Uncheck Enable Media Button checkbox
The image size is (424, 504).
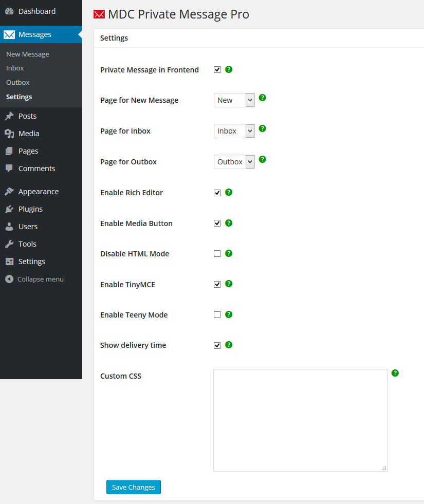pyautogui.click(x=217, y=223)
